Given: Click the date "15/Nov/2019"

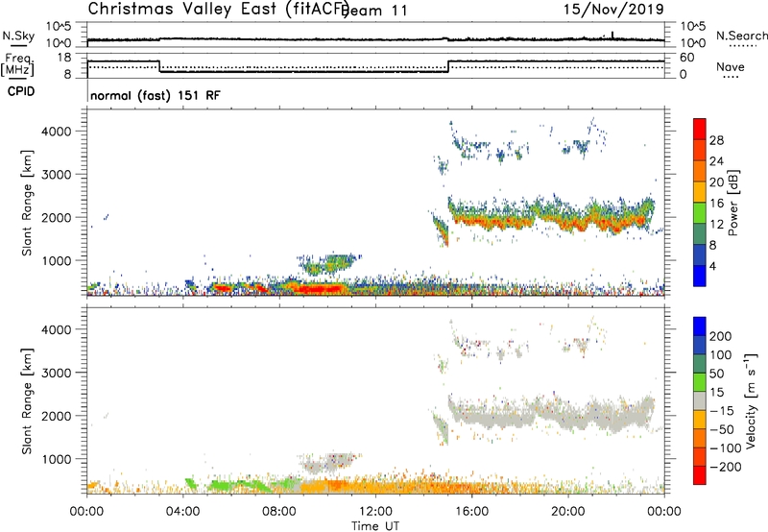Looking at the screenshot, I should [613, 9].
